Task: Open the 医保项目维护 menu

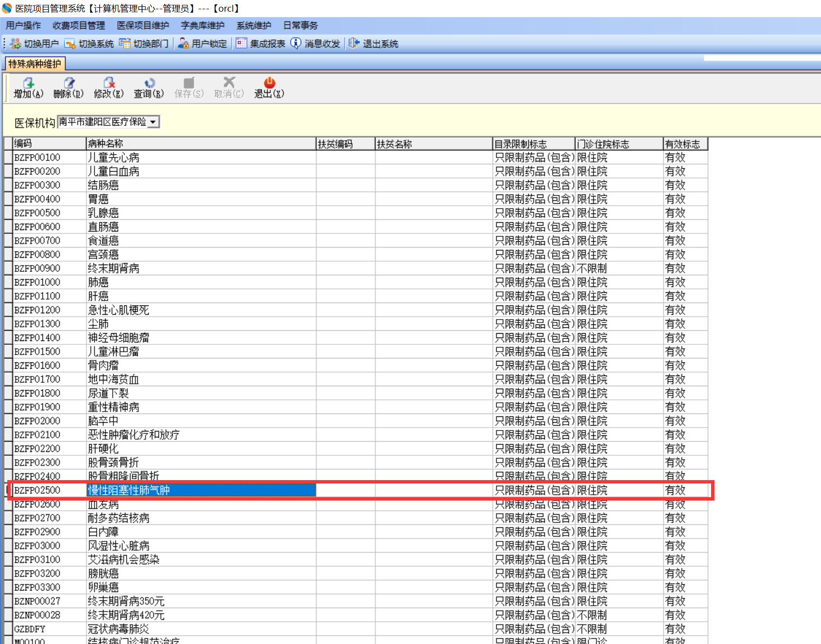Action: point(143,26)
